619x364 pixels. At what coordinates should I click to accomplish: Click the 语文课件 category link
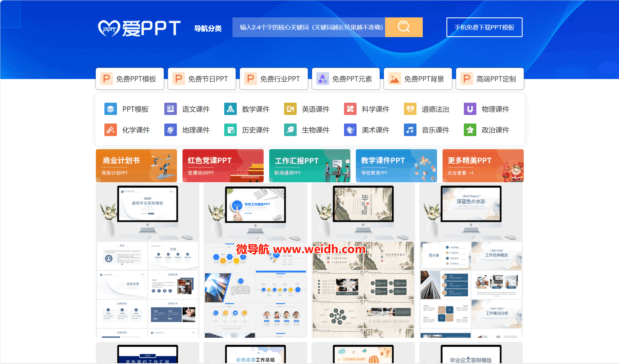point(196,109)
